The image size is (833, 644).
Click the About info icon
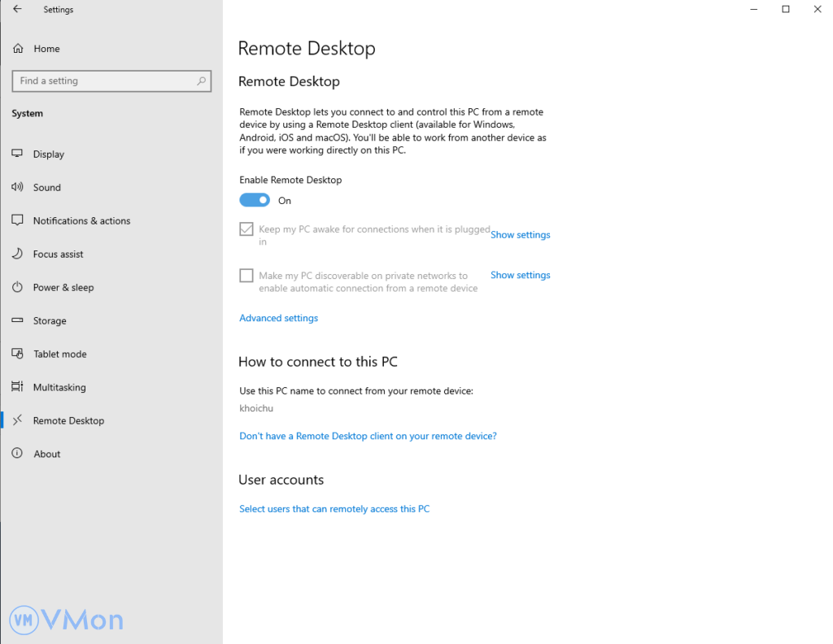17,454
